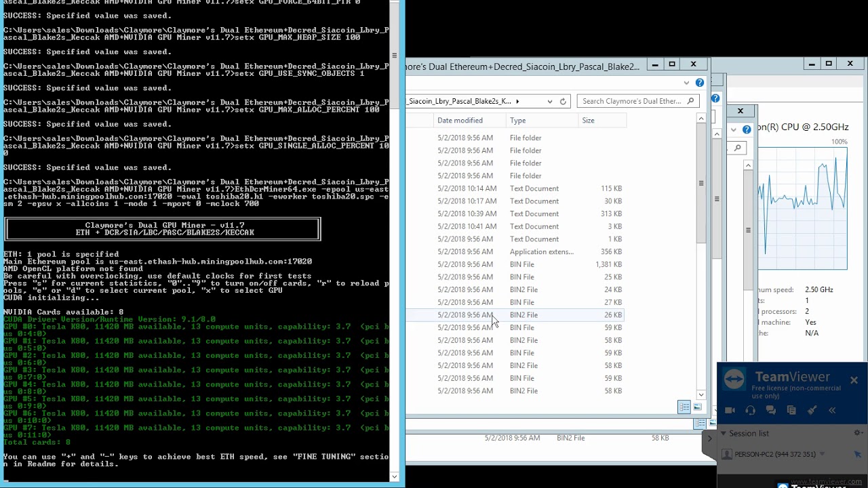868x488 pixels.
Task: Click the console window scrollbar thumb
Action: (395, 56)
